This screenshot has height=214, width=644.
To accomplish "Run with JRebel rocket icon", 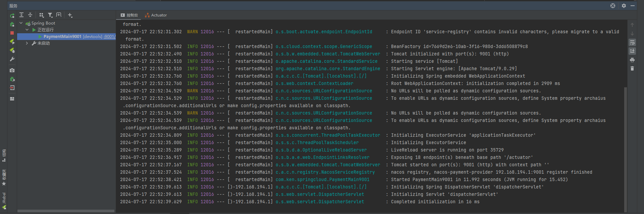I will point(12,42).
